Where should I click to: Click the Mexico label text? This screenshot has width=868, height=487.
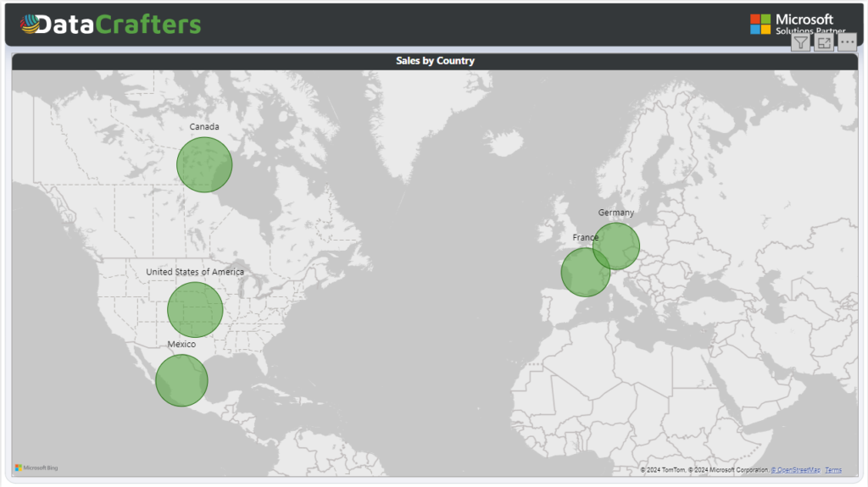pyautogui.click(x=181, y=345)
